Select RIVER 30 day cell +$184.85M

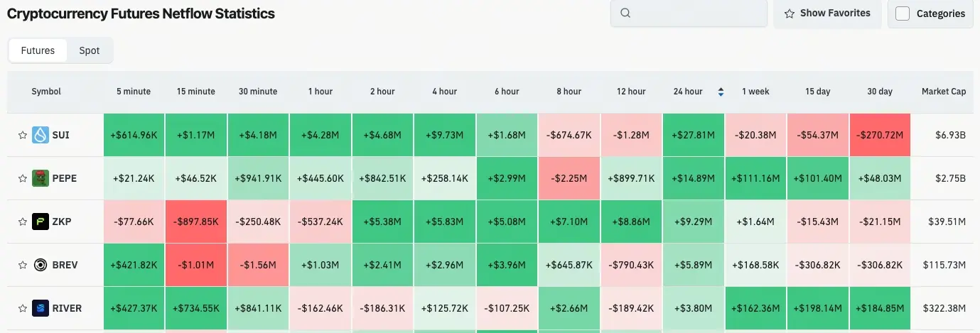(880, 308)
